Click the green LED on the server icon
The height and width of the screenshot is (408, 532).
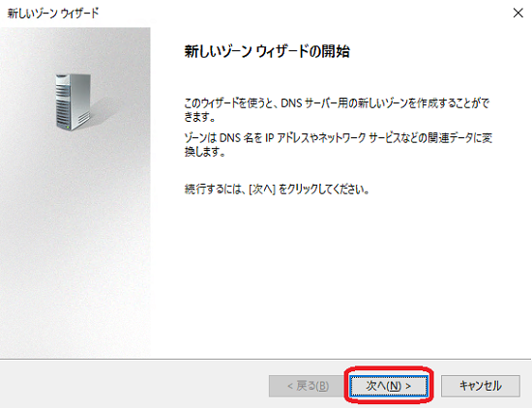[69, 128]
